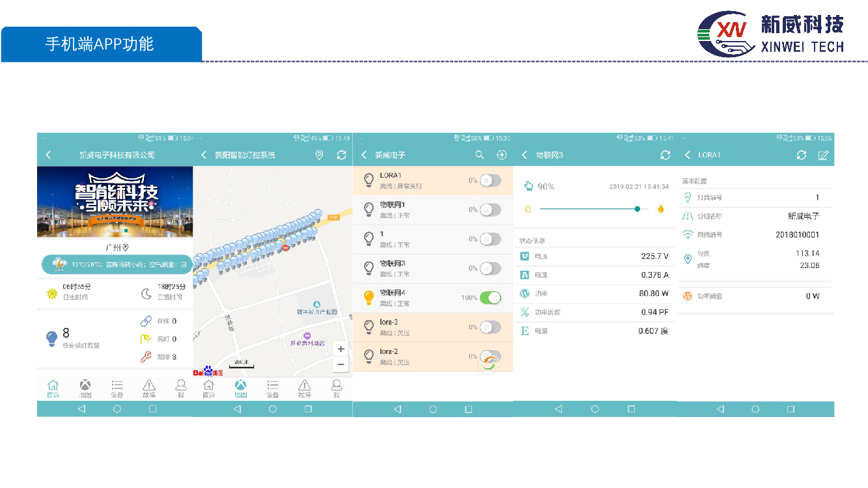
Task: Click the 智能科技 banner image
Action: click(115, 202)
